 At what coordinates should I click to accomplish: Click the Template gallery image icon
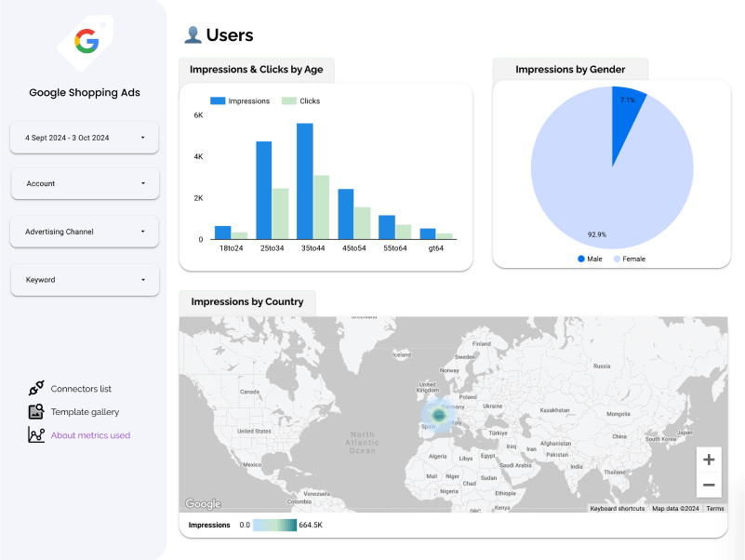pyautogui.click(x=36, y=412)
